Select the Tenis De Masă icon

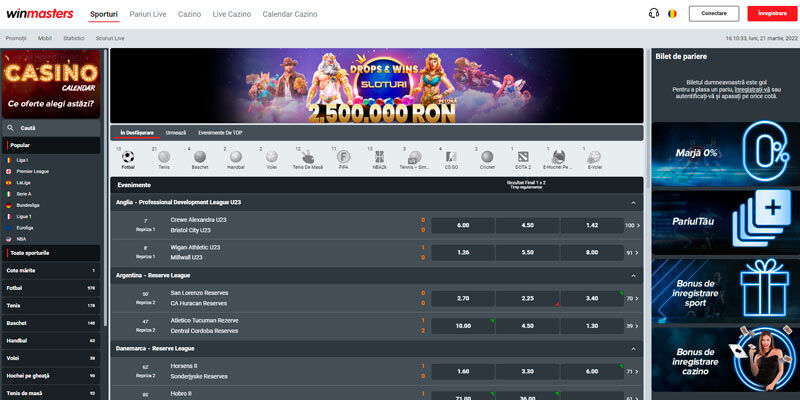point(308,157)
